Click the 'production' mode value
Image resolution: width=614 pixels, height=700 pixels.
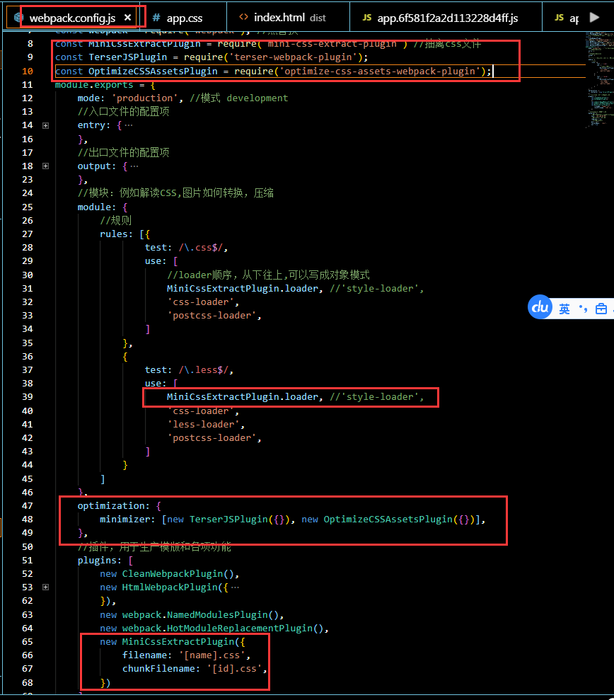144,98
